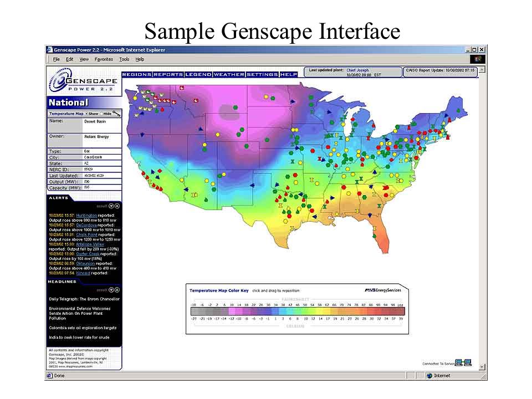Open the Oyster Creek alert link

tap(88, 254)
